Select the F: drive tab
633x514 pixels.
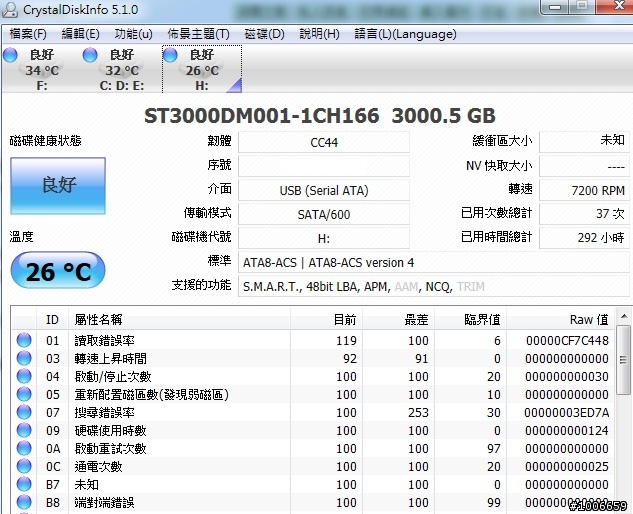pos(42,69)
